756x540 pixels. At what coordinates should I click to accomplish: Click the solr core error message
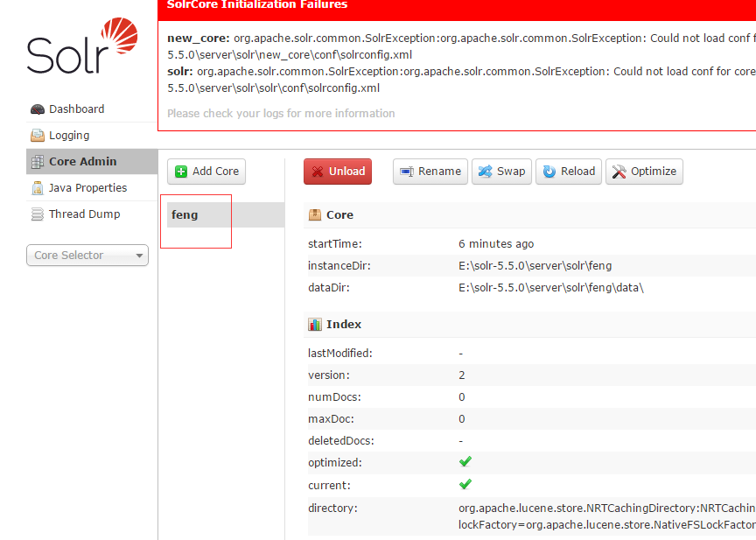(461, 80)
